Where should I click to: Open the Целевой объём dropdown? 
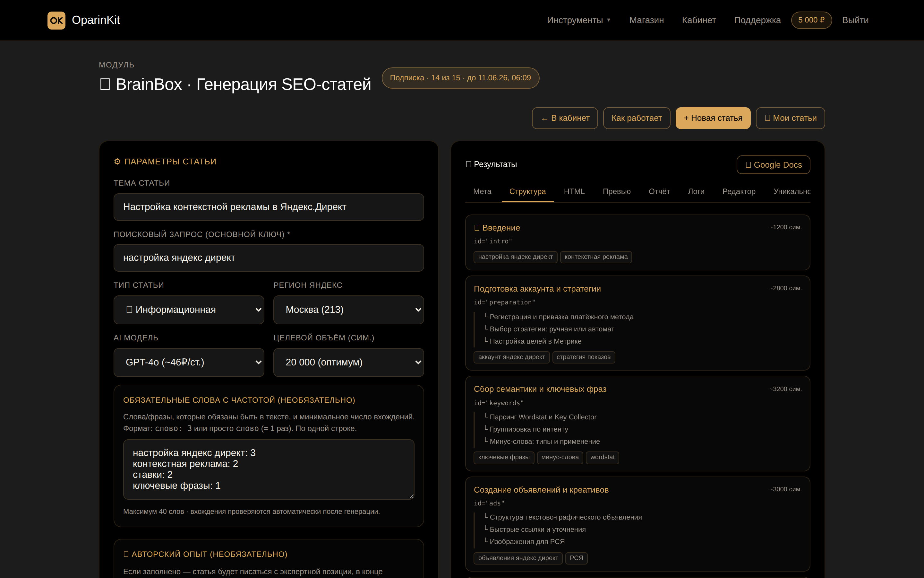click(x=349, y=363)
